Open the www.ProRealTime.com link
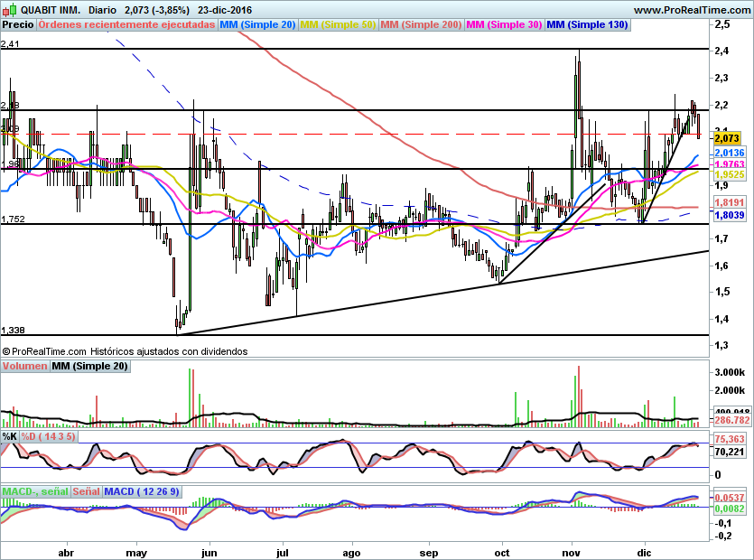This screenshot has width=754, height=560. [x=693, y=9]
